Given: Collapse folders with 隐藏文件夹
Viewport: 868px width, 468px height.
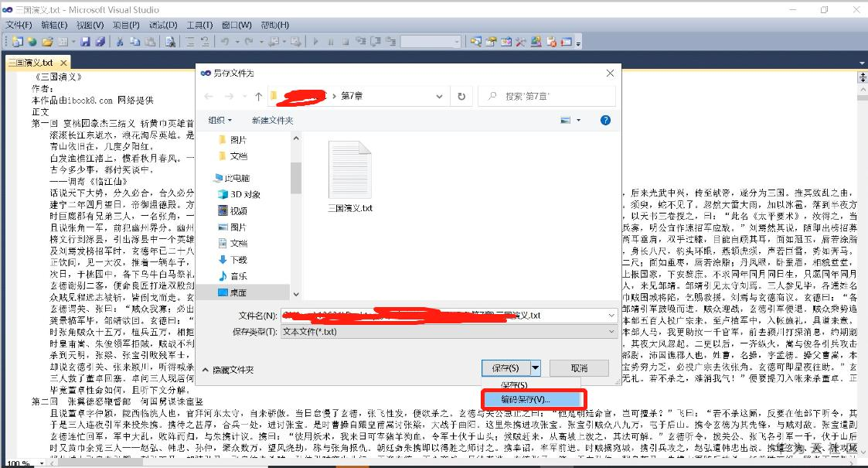Looking at the screenshot, I should [x=227, y=370].
